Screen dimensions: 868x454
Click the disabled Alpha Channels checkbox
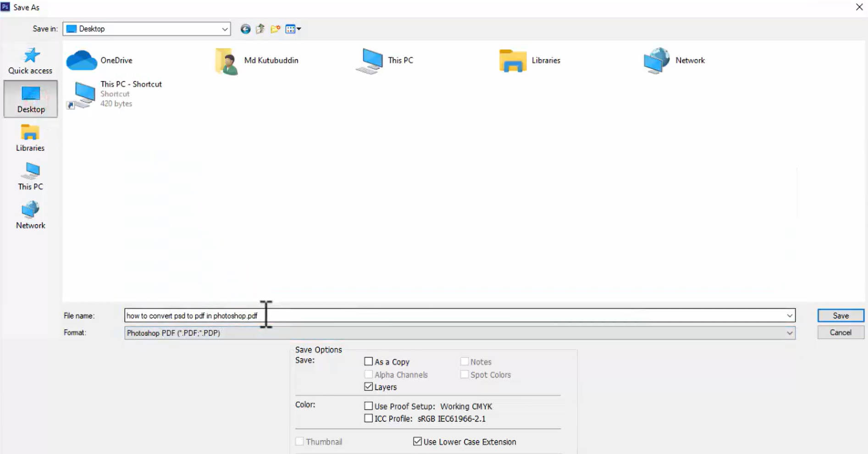(x=368, y=374)
